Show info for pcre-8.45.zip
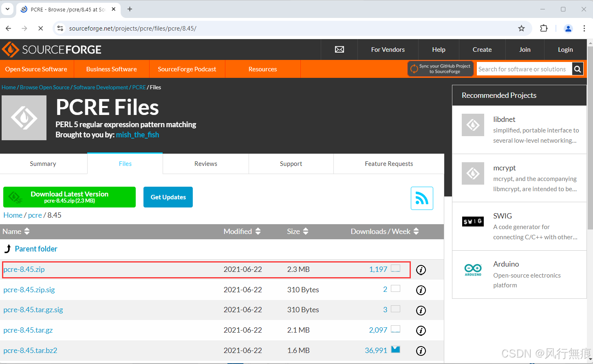 point(421,270)
